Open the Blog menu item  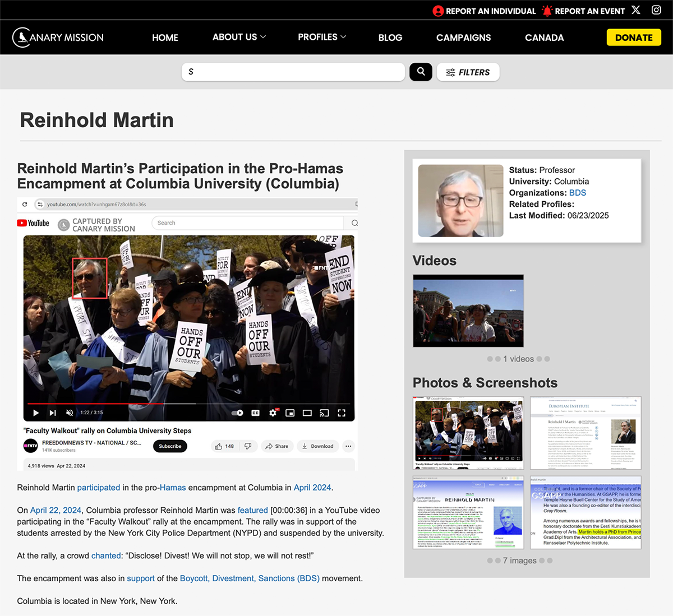390,38
